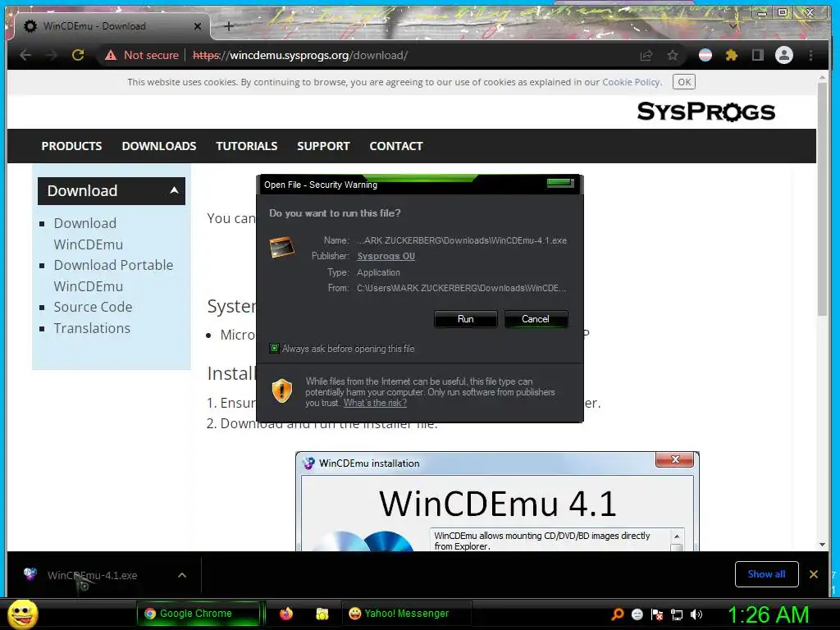Open the Action Center flag tray icon
The width and height of the screenshot is (840, 630).
[x=657, y=614]
